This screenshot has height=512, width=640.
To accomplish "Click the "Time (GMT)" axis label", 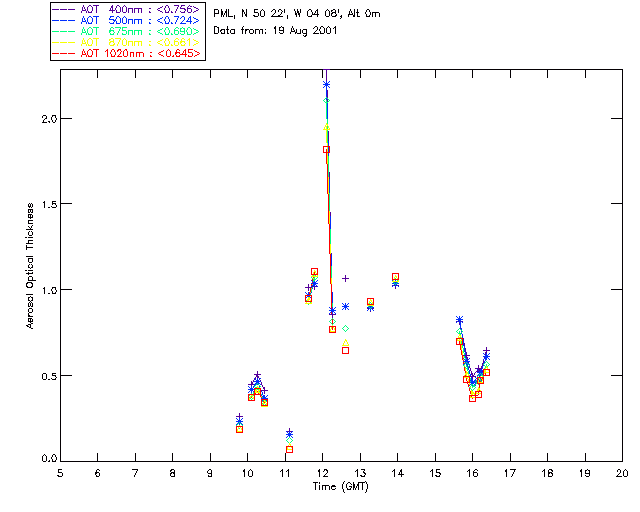I will pos(341,487).
